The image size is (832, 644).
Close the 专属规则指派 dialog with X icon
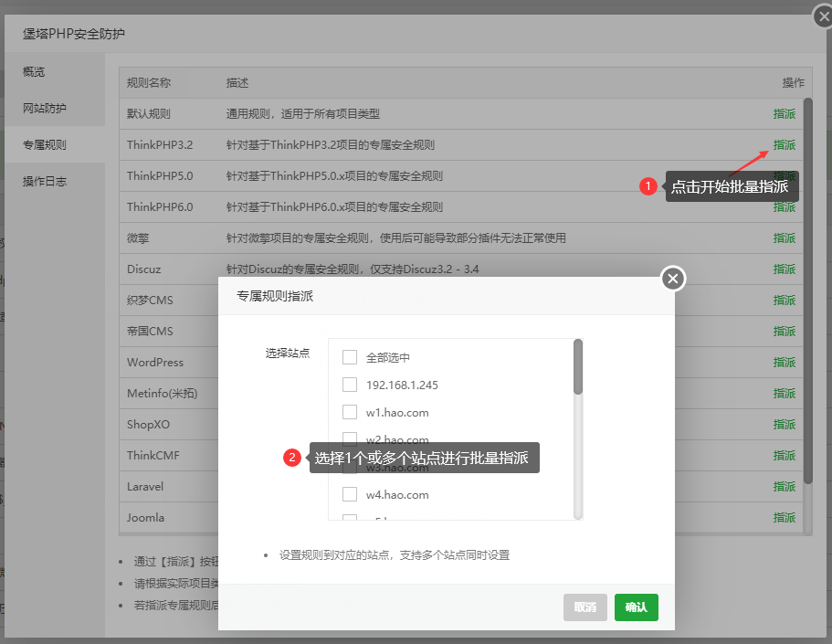(673, 279)
